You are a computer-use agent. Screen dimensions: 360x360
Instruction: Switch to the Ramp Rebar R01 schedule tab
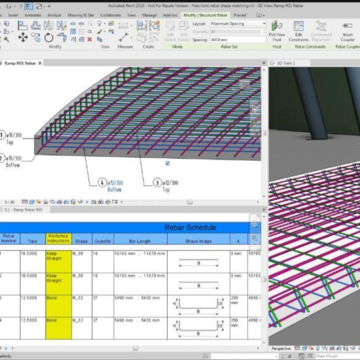click(x=23, y=210)
